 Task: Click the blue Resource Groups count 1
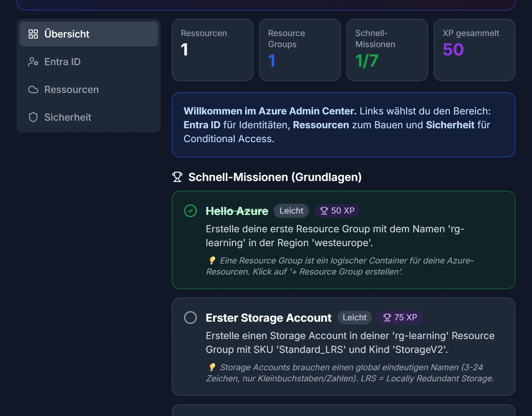[272, 61]
